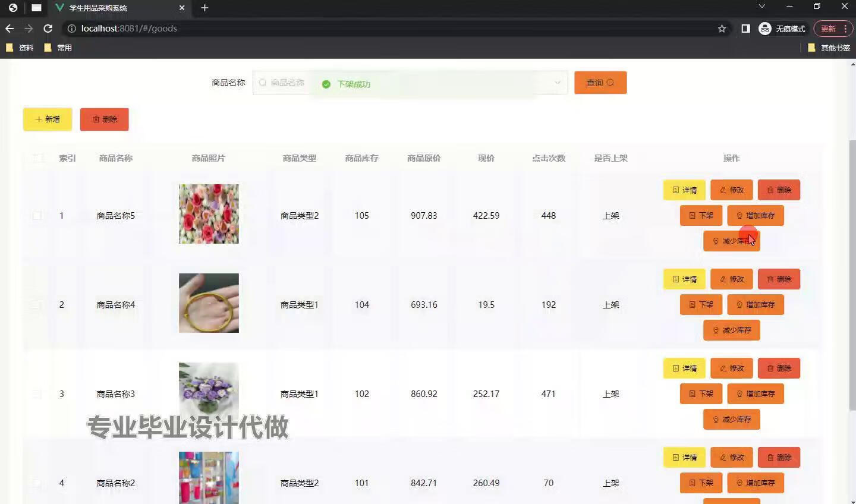Viewport: 856px width, 504px height.
Task: Reload the current browser page
Action: (48, 29)
